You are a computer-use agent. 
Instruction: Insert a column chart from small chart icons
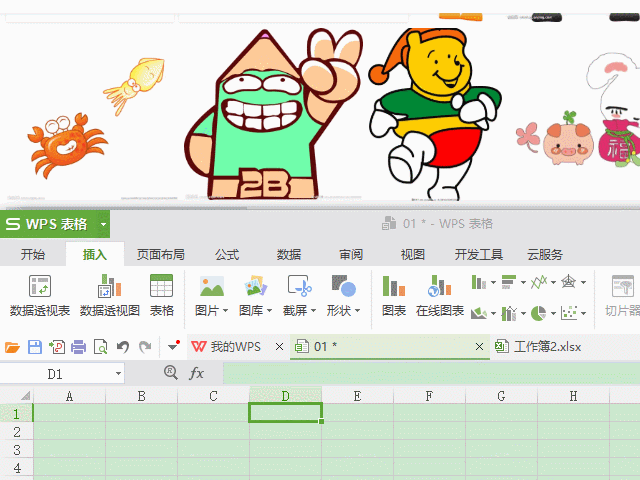pyautogui.click(x=479, y=282)
